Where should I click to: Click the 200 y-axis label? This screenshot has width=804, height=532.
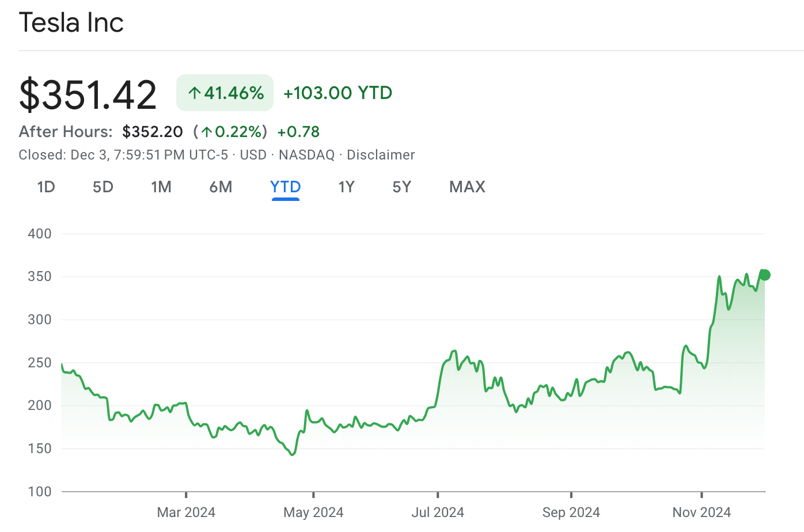pos(40,405)
